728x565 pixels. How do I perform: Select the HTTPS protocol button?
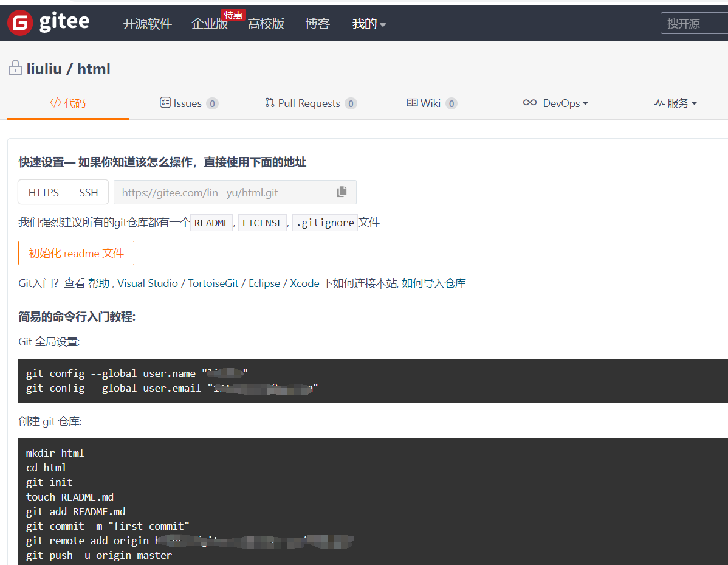pyautogui.click(x=44, y=192)
